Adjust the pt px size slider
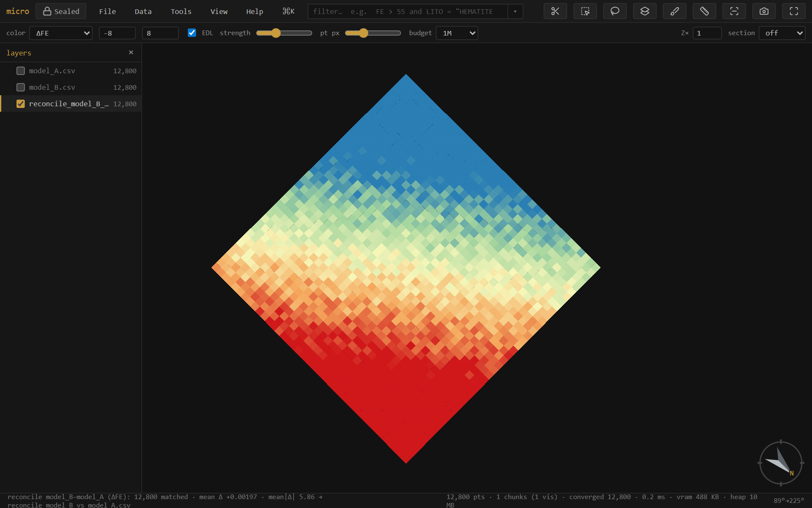Image resolution: width=812 pixels, height=508 pixels. [x=373, y=33]
